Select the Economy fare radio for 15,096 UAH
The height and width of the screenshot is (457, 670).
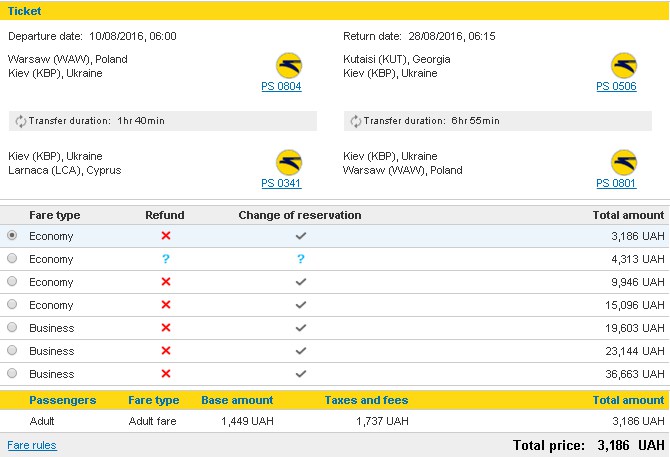tap(12, 305)
